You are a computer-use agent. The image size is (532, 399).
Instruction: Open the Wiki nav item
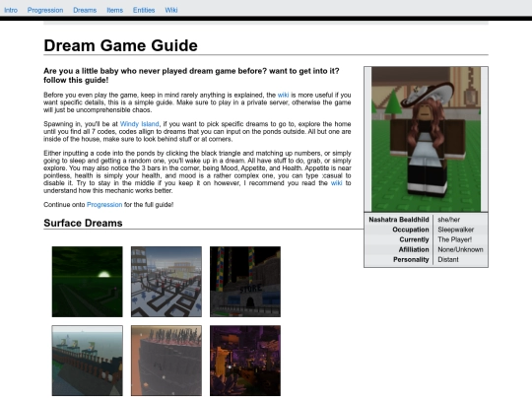tap(171, 10)
